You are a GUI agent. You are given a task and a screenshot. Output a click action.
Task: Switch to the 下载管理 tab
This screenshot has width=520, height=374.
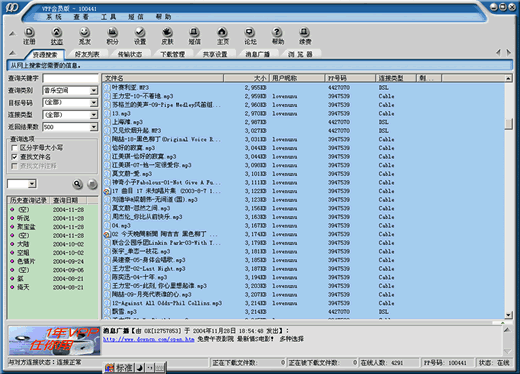172,54
